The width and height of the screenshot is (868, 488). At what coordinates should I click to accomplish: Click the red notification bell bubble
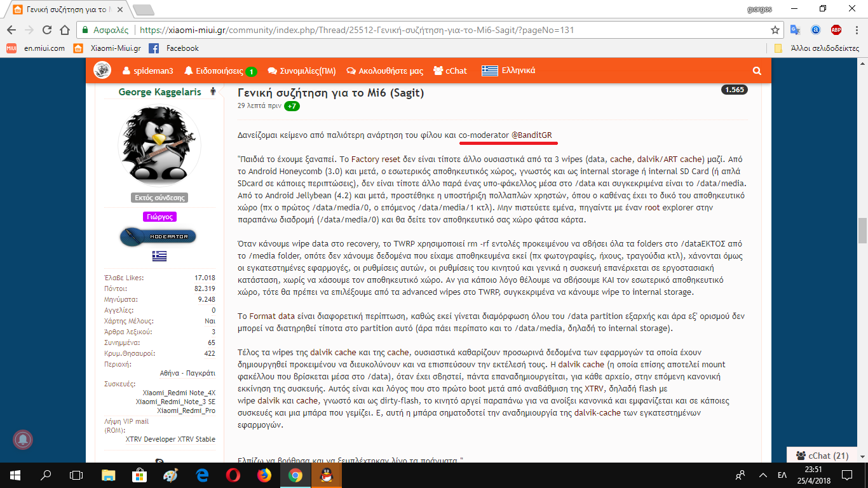24,440
